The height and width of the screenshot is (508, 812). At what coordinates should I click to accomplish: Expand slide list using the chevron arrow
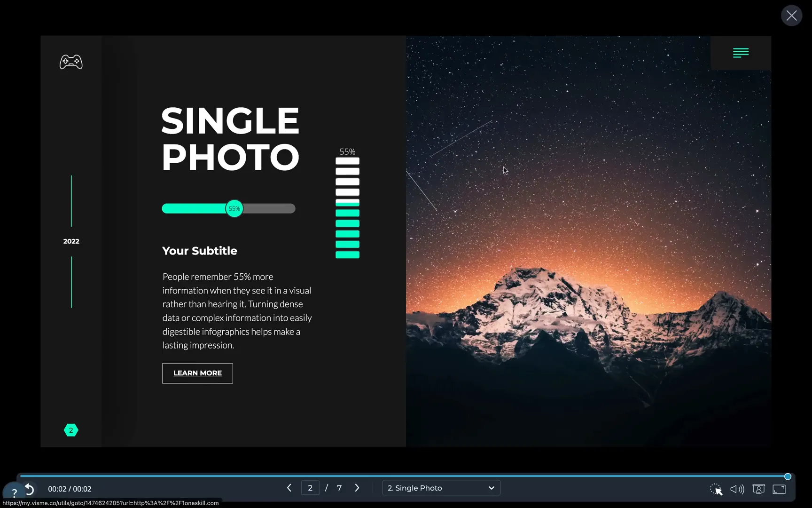[492, 488]
